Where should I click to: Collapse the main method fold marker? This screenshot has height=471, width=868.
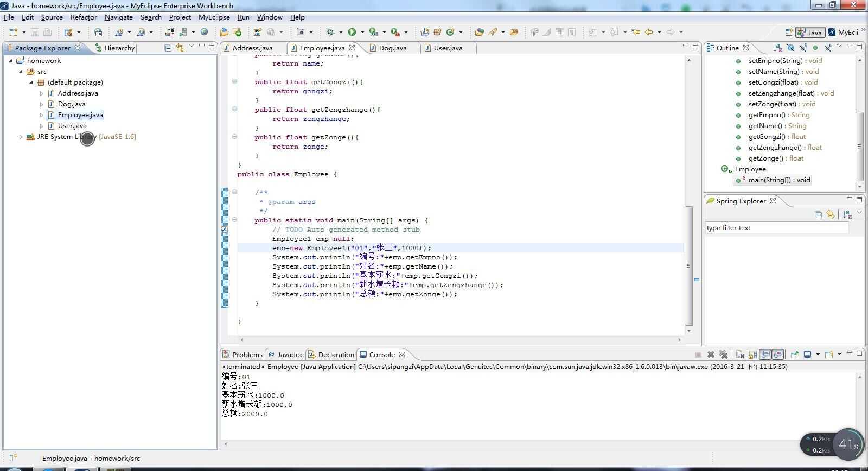(234, 220)
